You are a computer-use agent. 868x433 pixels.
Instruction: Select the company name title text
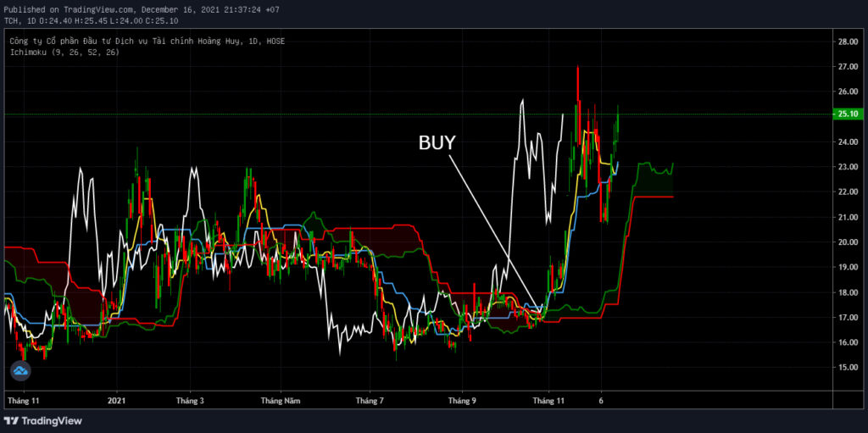point(147,42)
